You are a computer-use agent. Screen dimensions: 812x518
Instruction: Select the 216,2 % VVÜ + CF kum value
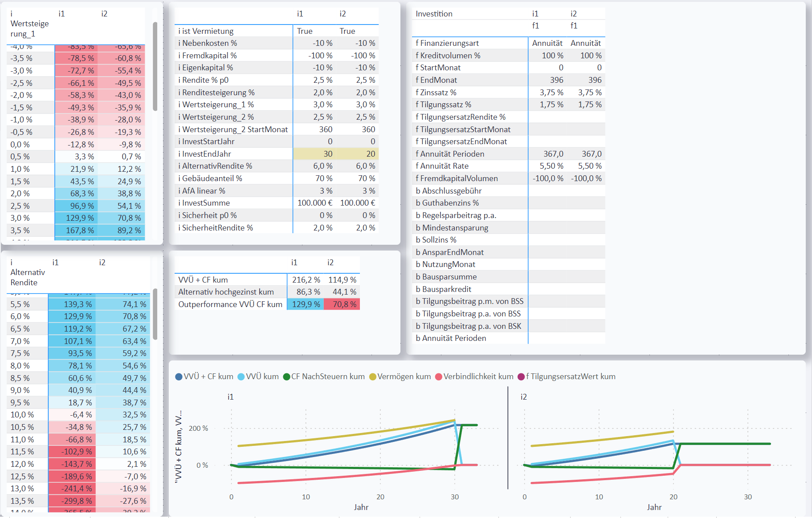tap(306, 280)
